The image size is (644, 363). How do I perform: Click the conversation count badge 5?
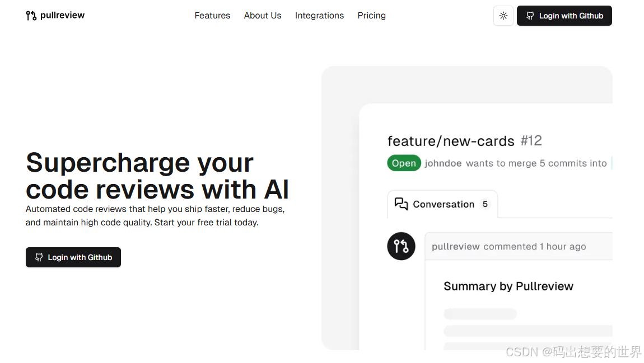coord(485,204)
